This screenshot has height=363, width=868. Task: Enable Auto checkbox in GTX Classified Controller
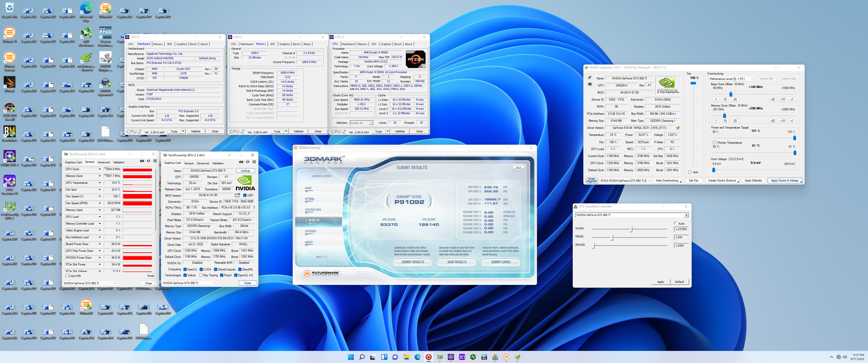[675, 223]
